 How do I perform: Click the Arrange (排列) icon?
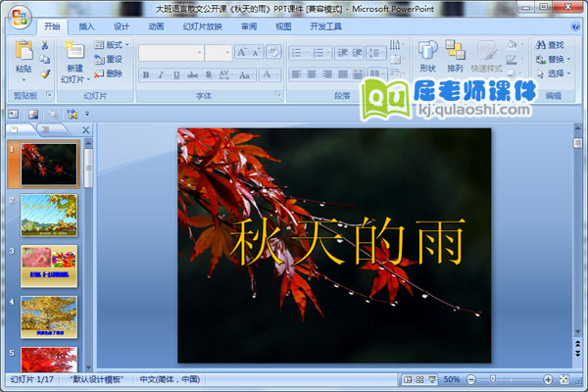click(455, 50)
